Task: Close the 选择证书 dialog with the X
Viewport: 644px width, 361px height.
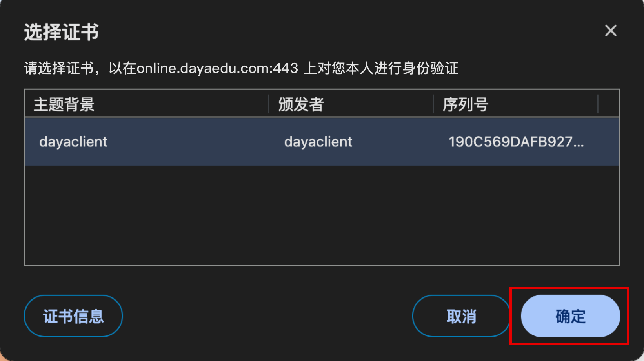Action: 611,31
